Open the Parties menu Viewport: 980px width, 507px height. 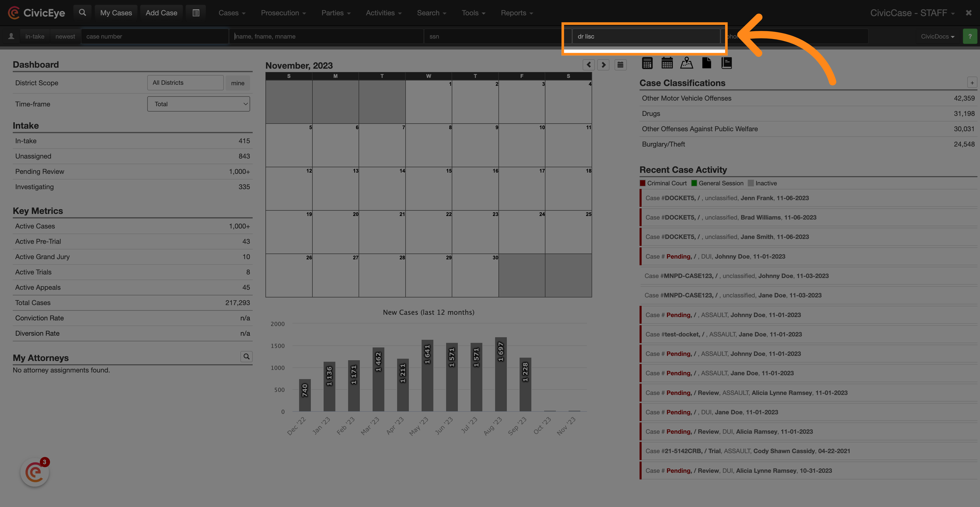tap(336, 13)
